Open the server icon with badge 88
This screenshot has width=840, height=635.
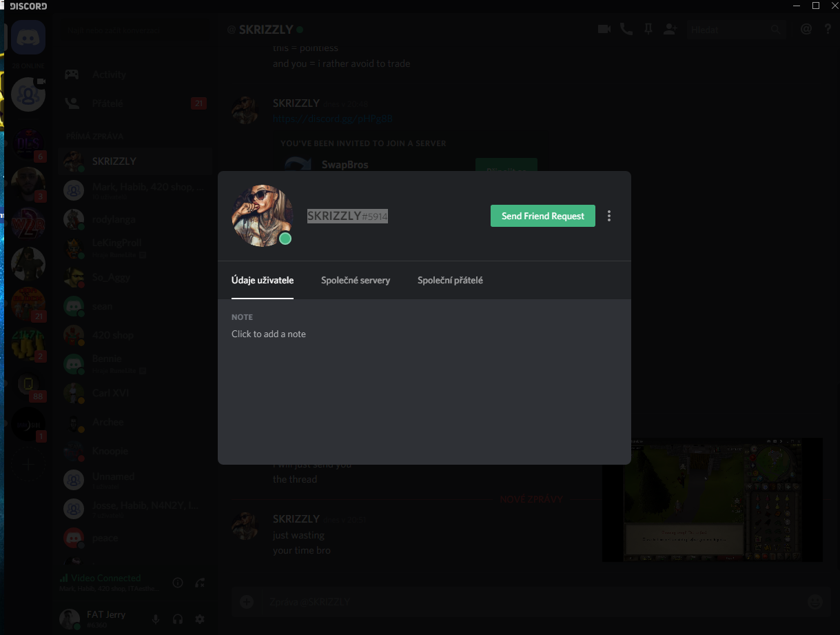(x=28, y=384)
